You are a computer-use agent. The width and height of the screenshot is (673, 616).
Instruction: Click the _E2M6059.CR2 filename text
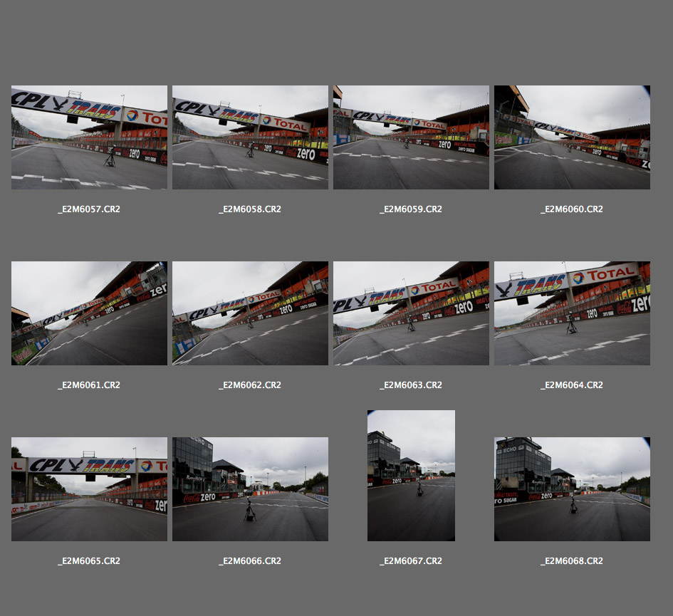point(411,209)
